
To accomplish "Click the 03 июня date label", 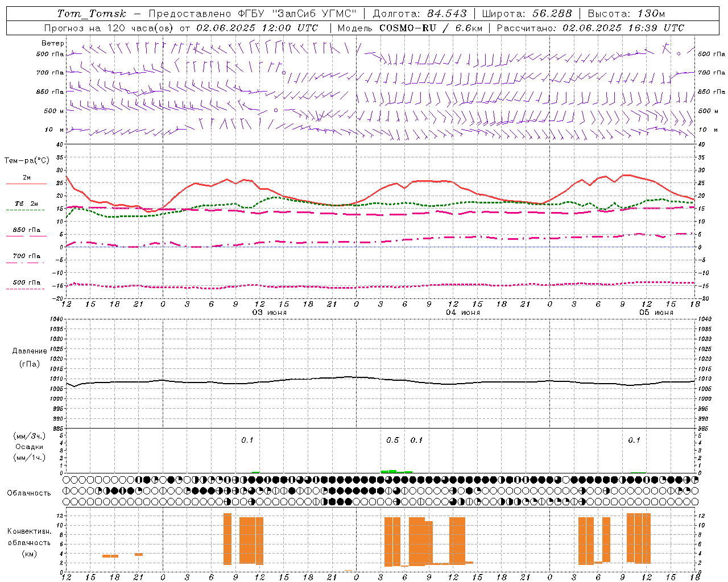I will pyautogui.click(x=270, y=313).
